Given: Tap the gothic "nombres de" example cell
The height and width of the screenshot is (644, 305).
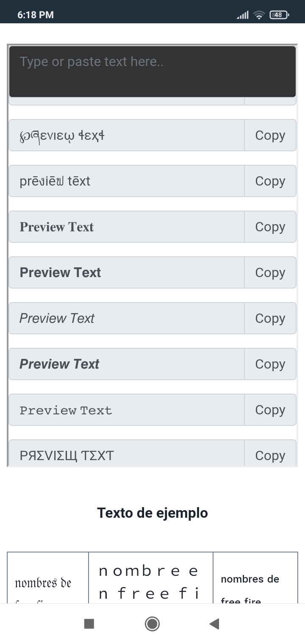Looking at the screenshot, I should coord(47,583).
